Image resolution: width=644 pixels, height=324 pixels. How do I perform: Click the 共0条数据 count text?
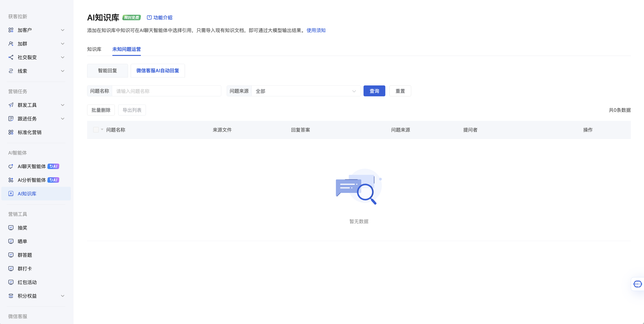(620, 110)
